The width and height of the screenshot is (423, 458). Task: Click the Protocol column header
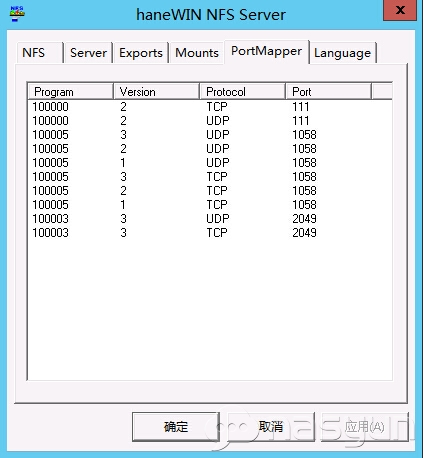242,91
